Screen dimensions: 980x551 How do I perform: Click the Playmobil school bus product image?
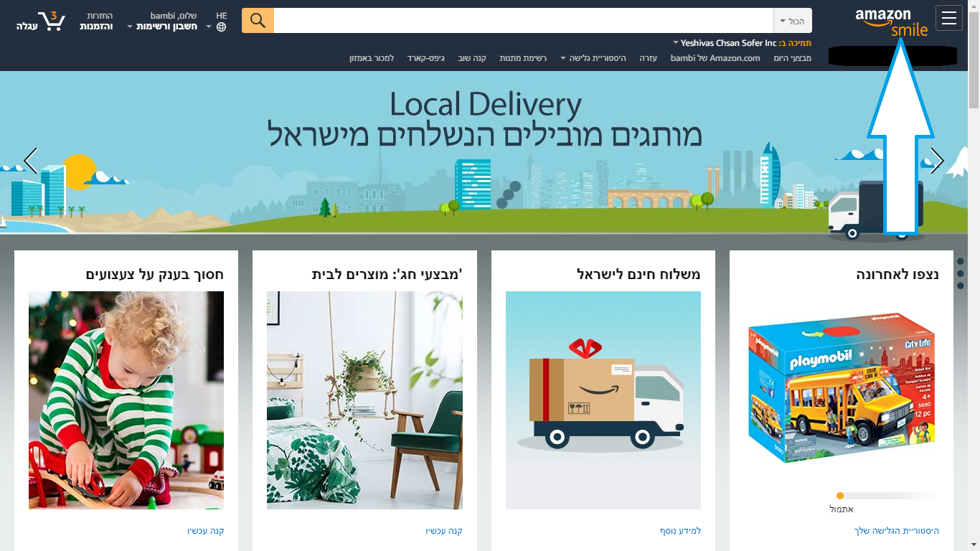tap(842, 388)
